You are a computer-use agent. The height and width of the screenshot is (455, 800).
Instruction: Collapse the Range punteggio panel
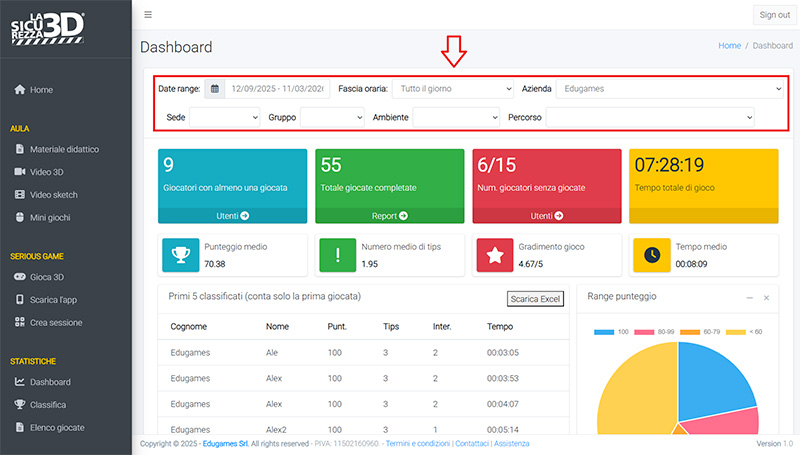(749, 297)
